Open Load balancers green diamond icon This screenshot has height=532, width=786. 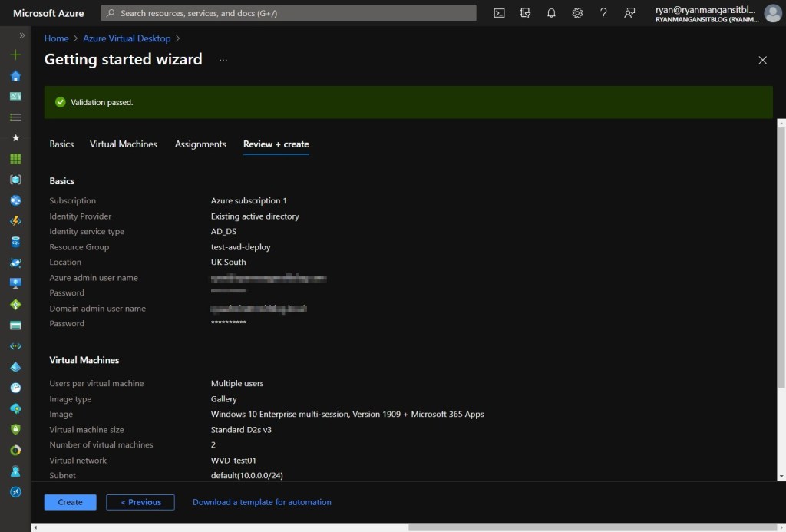(x=15, y=304)
